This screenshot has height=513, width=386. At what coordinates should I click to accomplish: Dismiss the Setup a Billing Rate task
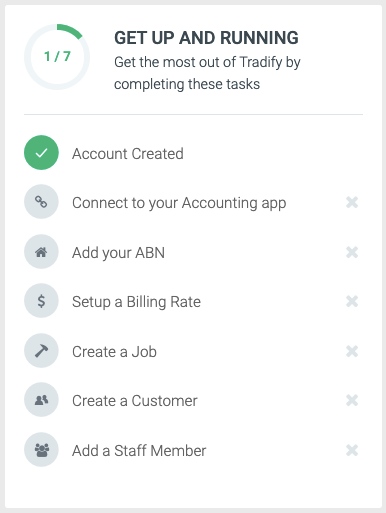(x=352, y=301)
